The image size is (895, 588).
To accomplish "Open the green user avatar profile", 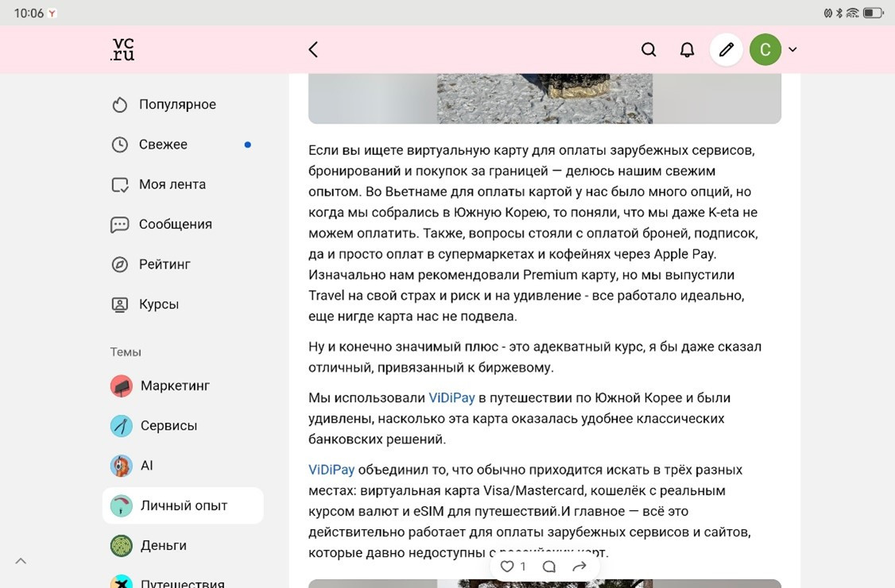I will [765, 49].
